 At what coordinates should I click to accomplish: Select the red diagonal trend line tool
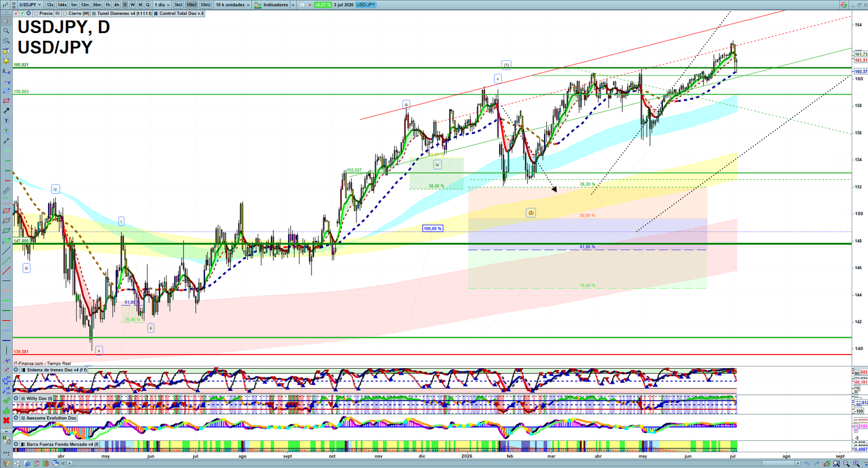click(6, 270)
